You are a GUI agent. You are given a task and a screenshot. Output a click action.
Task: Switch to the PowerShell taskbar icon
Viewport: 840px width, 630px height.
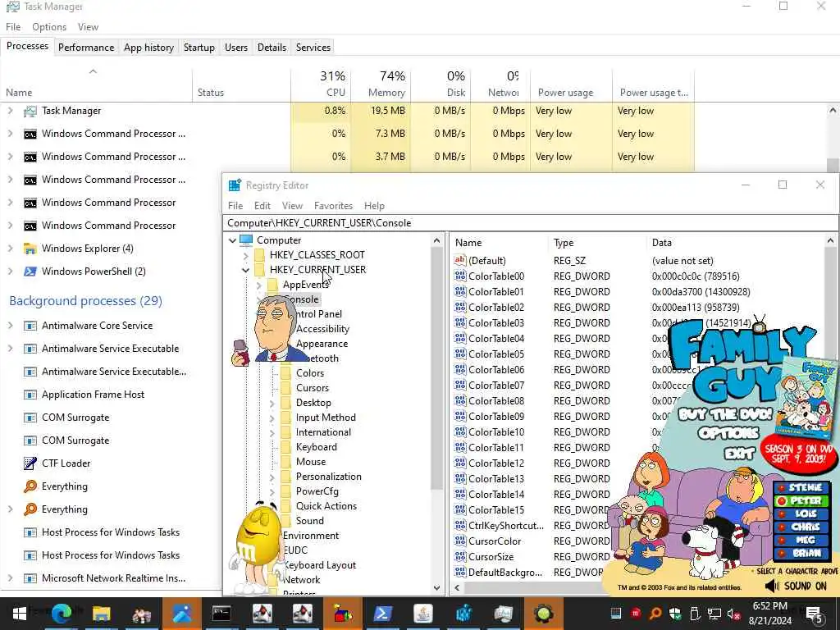[x=382, y=614]
